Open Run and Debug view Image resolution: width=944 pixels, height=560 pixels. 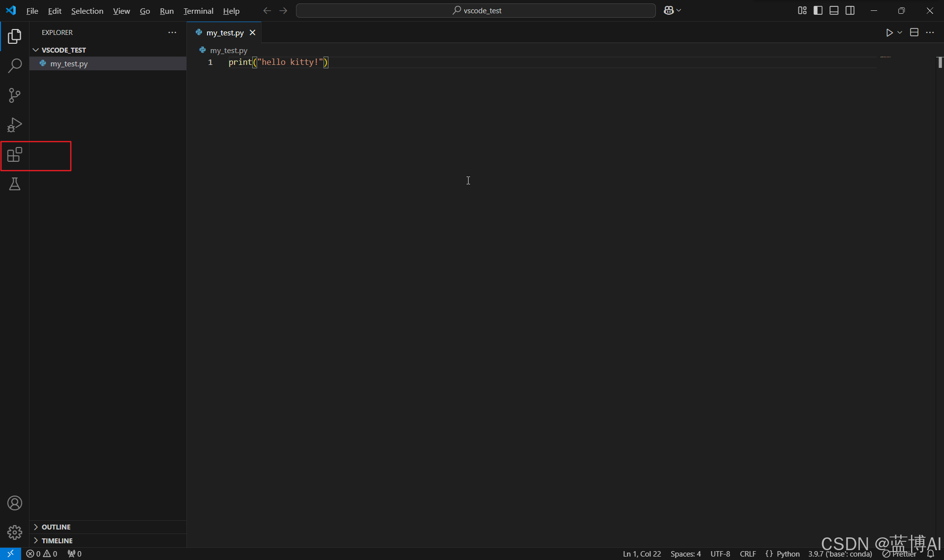pyautogui.click(x=15, y=125)
